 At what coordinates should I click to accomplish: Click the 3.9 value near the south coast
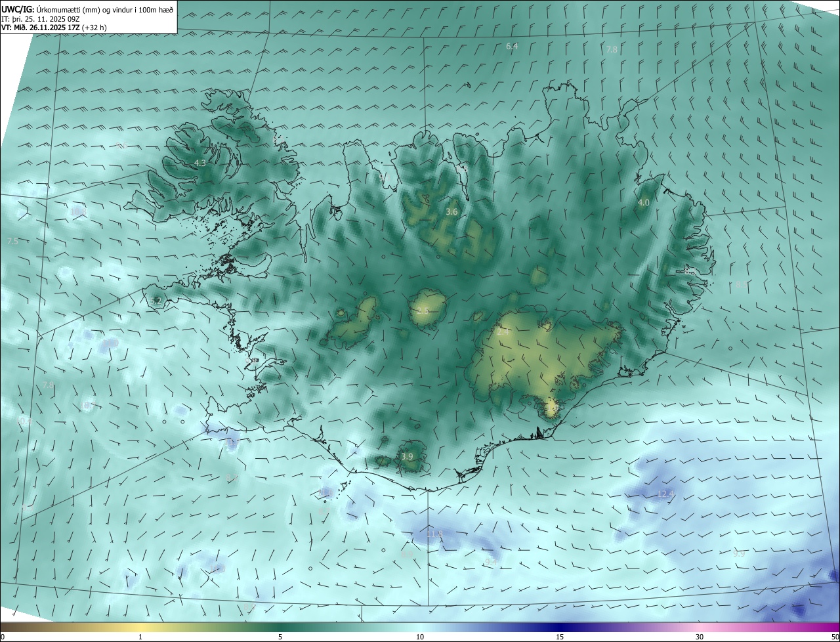click(407, 456)
